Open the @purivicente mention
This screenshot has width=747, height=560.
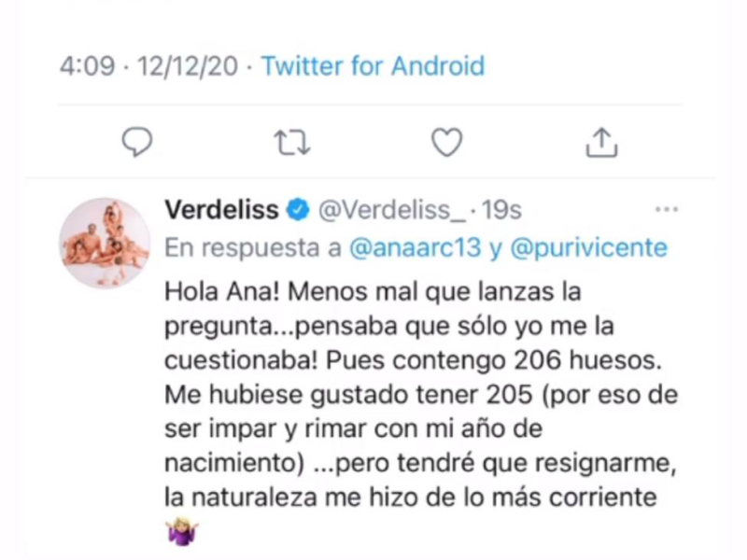click(589, 248)
